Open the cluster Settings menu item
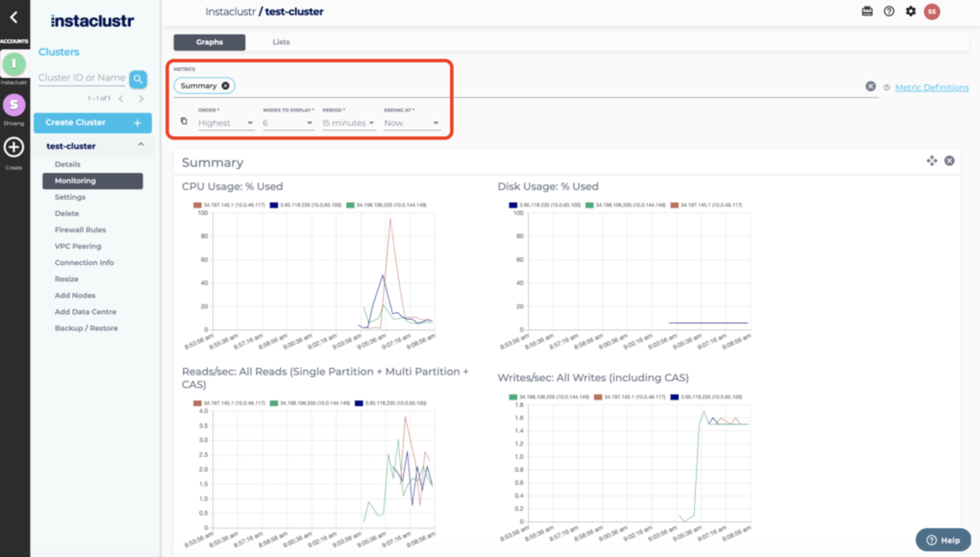 [70, 197]
